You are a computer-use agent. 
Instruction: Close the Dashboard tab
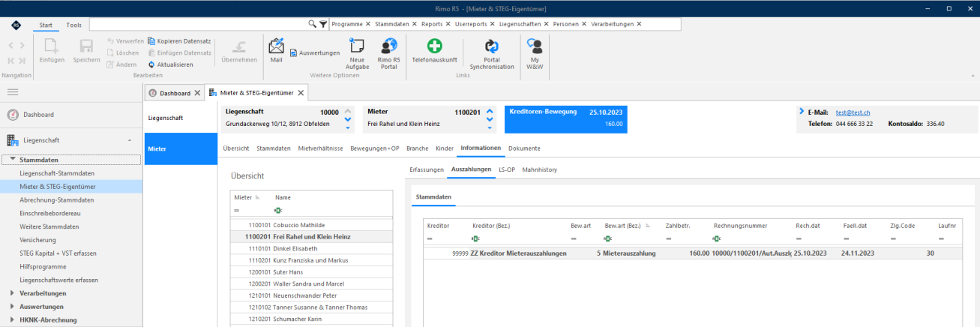click(197, 93)
